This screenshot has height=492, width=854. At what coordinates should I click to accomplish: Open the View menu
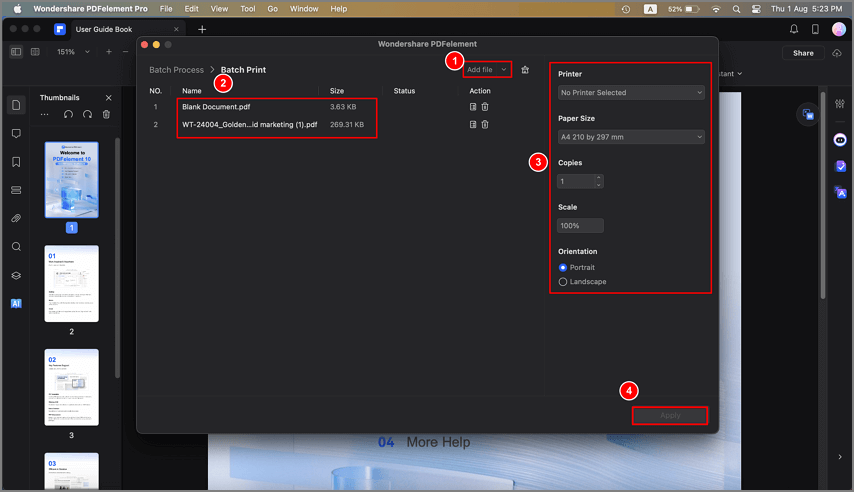[x=219, y=9]
